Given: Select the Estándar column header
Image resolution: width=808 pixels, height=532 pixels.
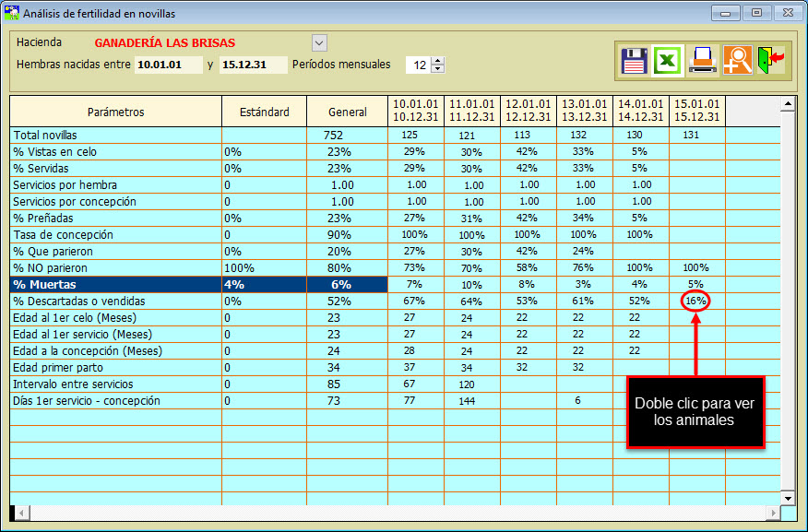Looking at the screenshot, I should pyautogui.click(x=264, y=112).
